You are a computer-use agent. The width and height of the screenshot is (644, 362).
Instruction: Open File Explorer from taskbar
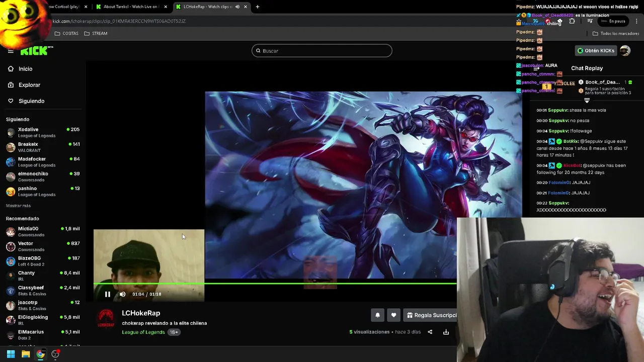click(x=26, y=354)
